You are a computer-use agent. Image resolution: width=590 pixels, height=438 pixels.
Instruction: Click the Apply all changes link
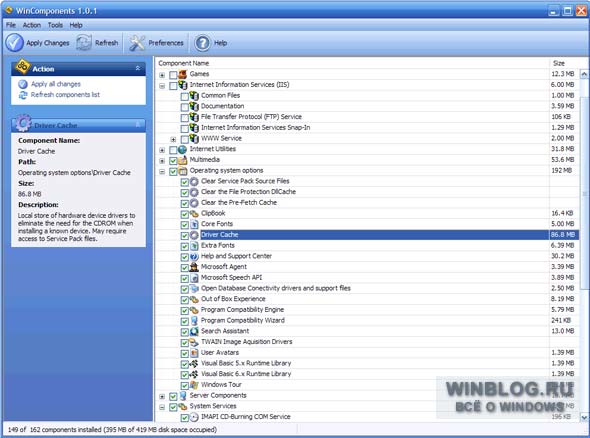56,84
